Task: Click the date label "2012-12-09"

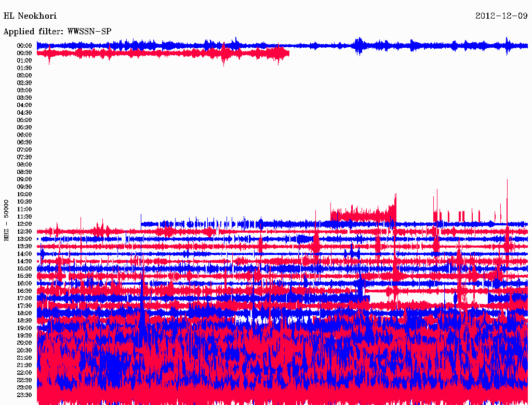Action: coord(501,16)
